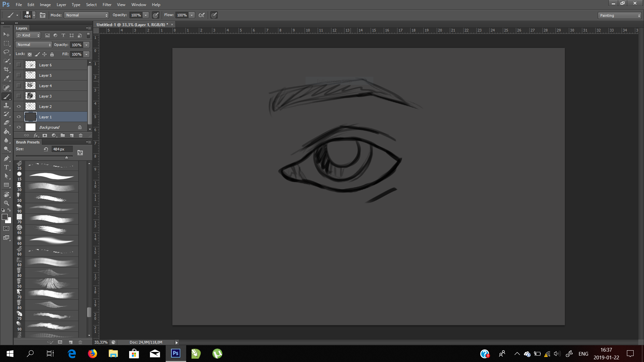
Task: Click the foreground color swatch
Action: click(5, 217)
